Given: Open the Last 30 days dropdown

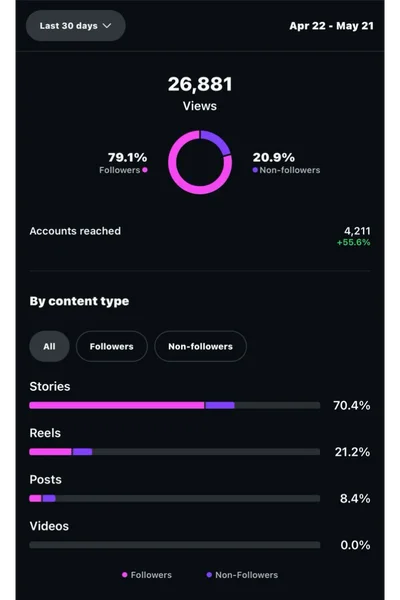Looking at the screenshot, I should [x=75, y=26].
